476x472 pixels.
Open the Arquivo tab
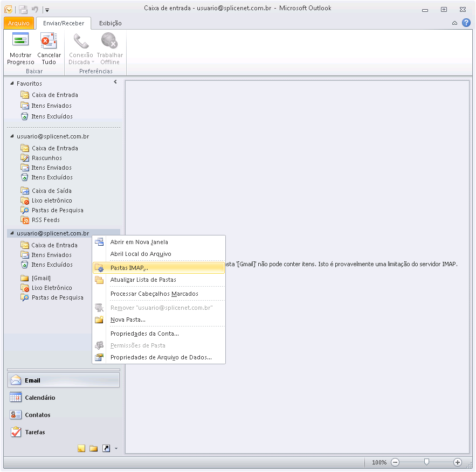18,23
